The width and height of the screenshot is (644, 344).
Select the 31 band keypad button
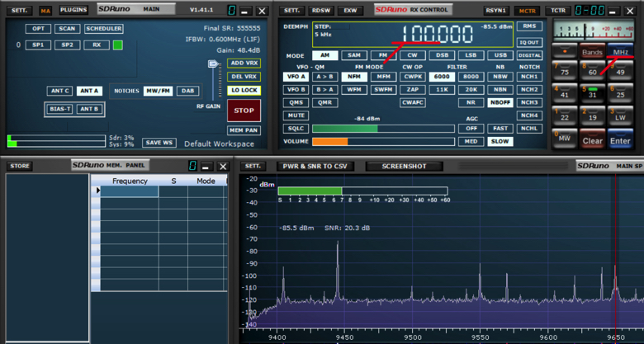[x=592, y=92]
